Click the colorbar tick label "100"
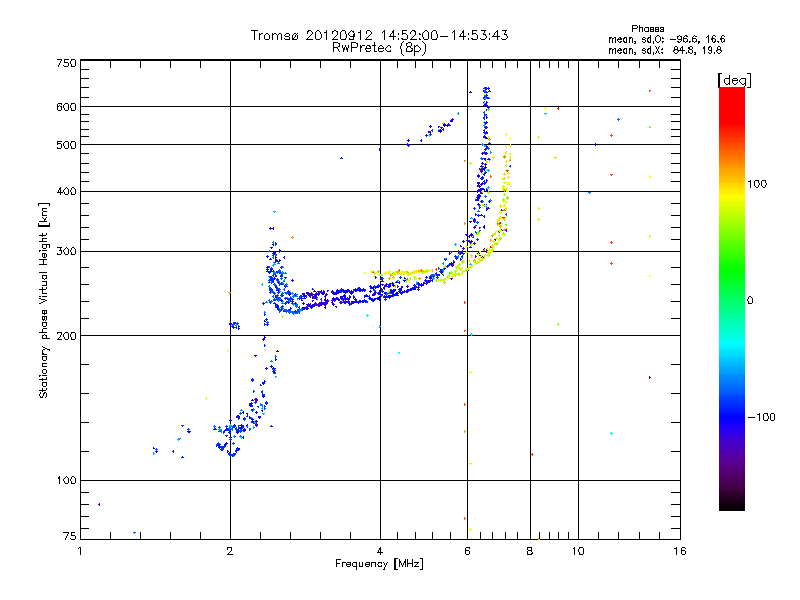Image resolution: width=800 pixels, height=600 pixels. point(757,184)
